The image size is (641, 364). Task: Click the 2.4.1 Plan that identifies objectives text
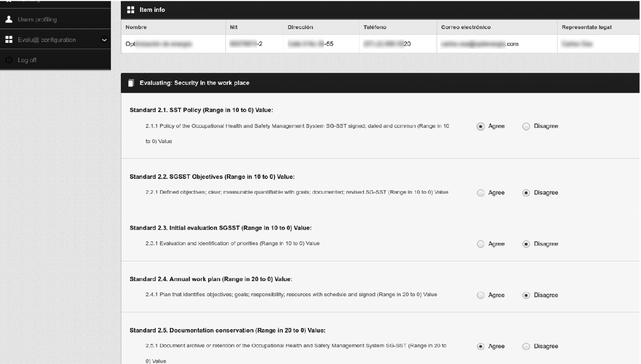(291, 295)
